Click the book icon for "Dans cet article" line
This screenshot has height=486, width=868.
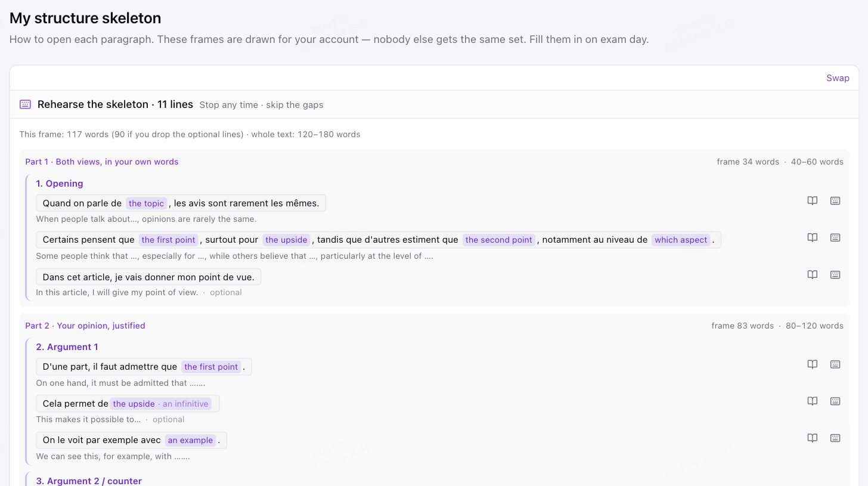tap(812, 275)
